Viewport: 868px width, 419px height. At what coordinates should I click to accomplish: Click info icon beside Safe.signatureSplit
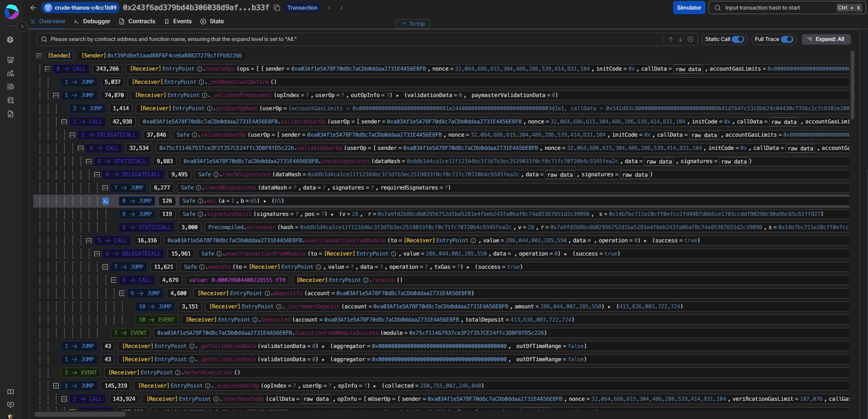click(x=200, y=214)
